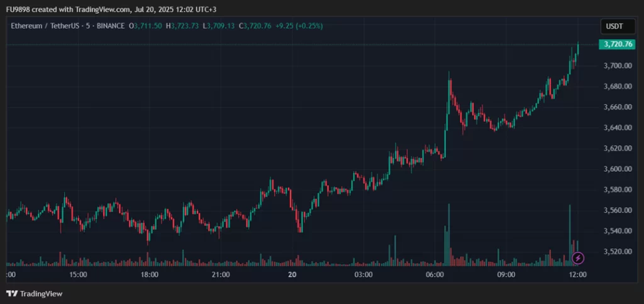Viewport: 644px width, 304px height.
Task: Click the green 3,720.76 current price label
Action: tap(617, 44)
